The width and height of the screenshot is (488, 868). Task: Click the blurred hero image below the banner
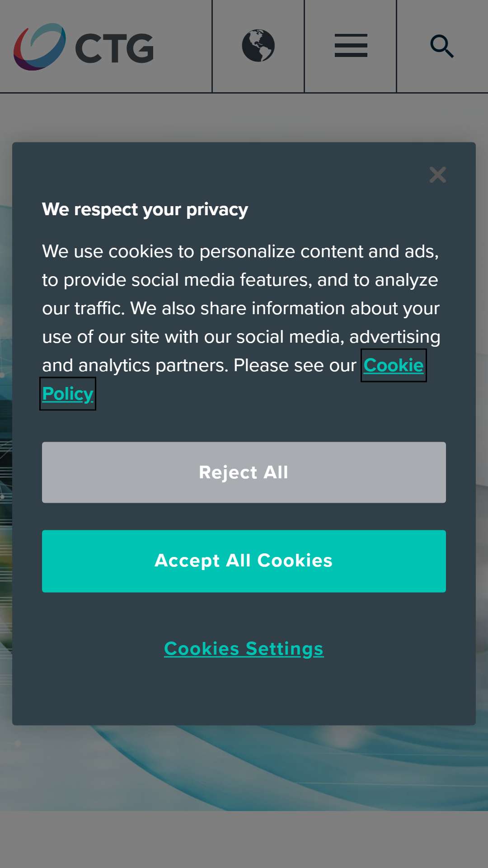244,768
